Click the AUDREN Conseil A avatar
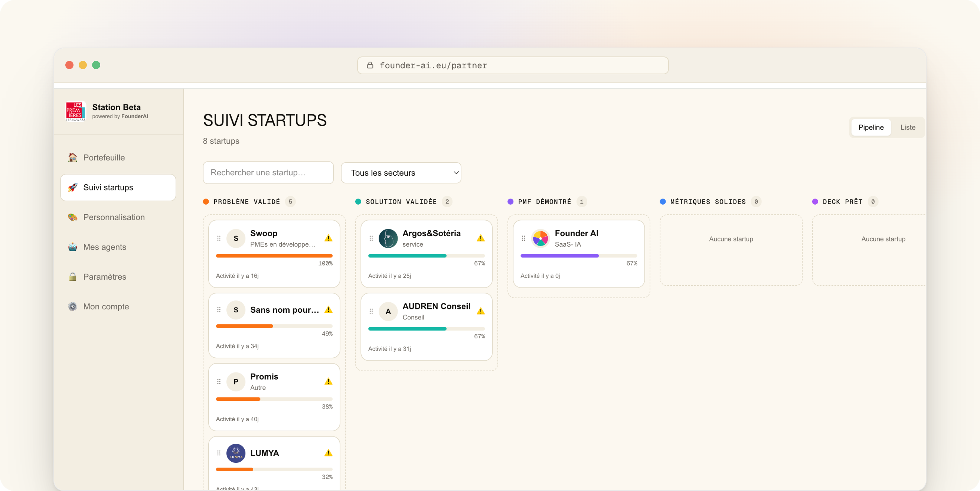The image size is (980, 491). 388,311
